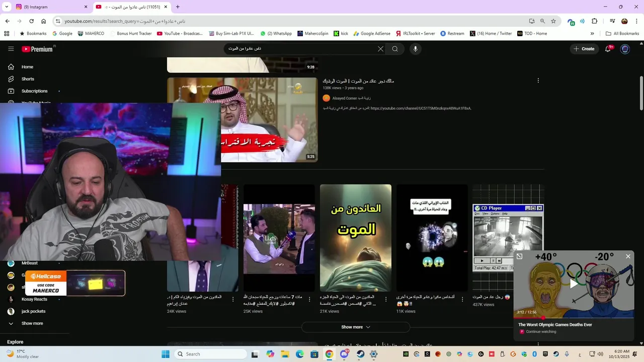The height and width of the screenshot is (362, 644).
Task: Open Kosay Reacts channel in sidebar
Action: (34, 299)
